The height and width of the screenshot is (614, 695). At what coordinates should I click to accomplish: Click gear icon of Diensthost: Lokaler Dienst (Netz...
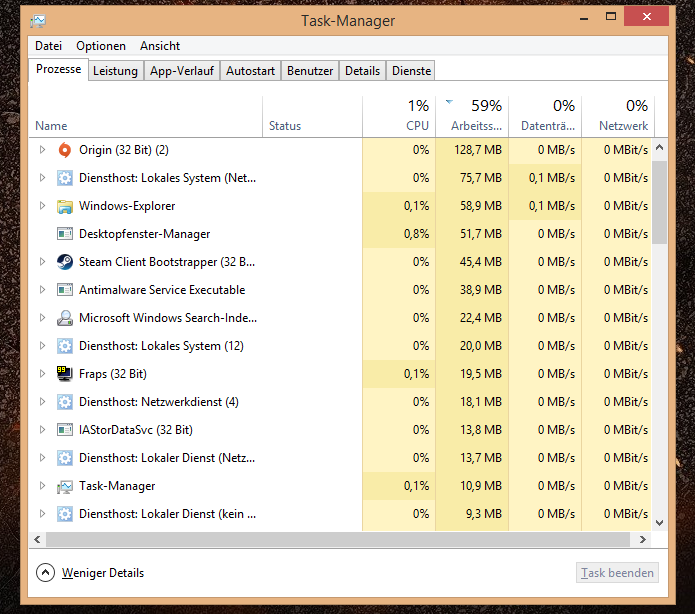pos(65,458)
